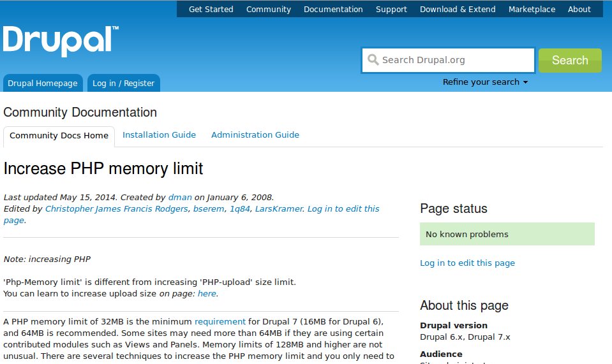612x364 pixels.
Task: Open author dman's profile link
Action: point(180,197)
